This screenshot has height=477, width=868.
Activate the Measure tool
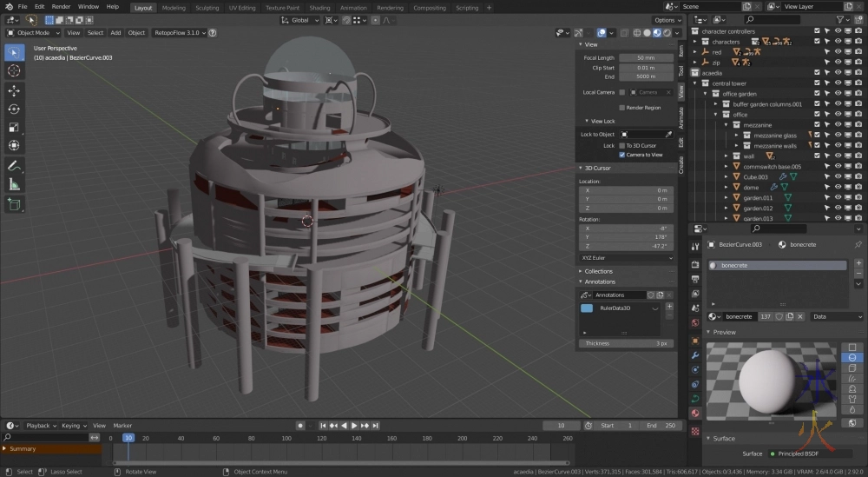[14, 184]
